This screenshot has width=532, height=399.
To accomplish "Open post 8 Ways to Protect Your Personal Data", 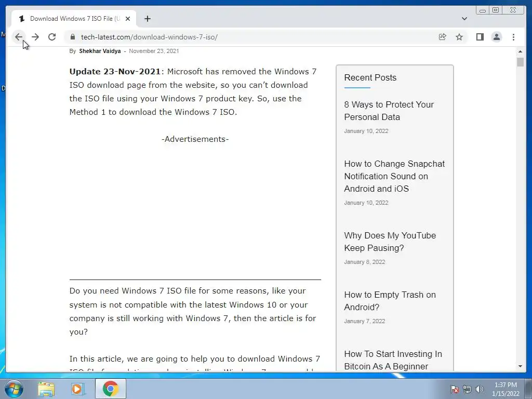I will point(389,111).
